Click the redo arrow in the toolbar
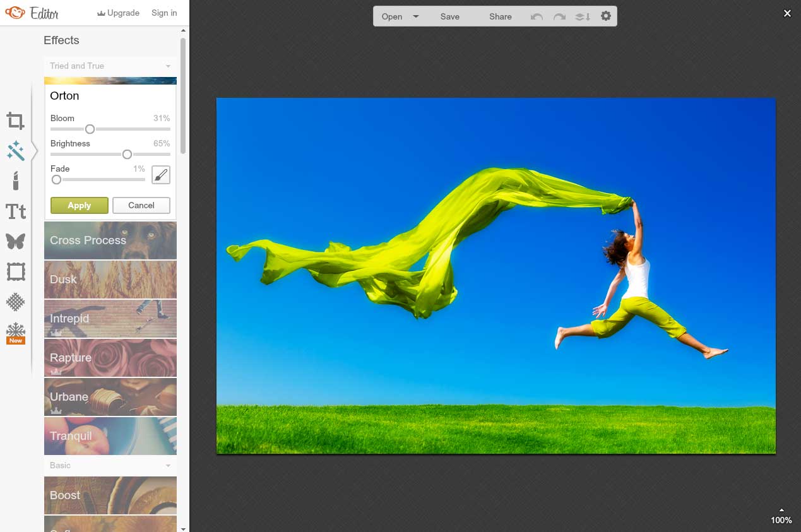This screenshot has height=532, width=801. (x=559, y=16)
